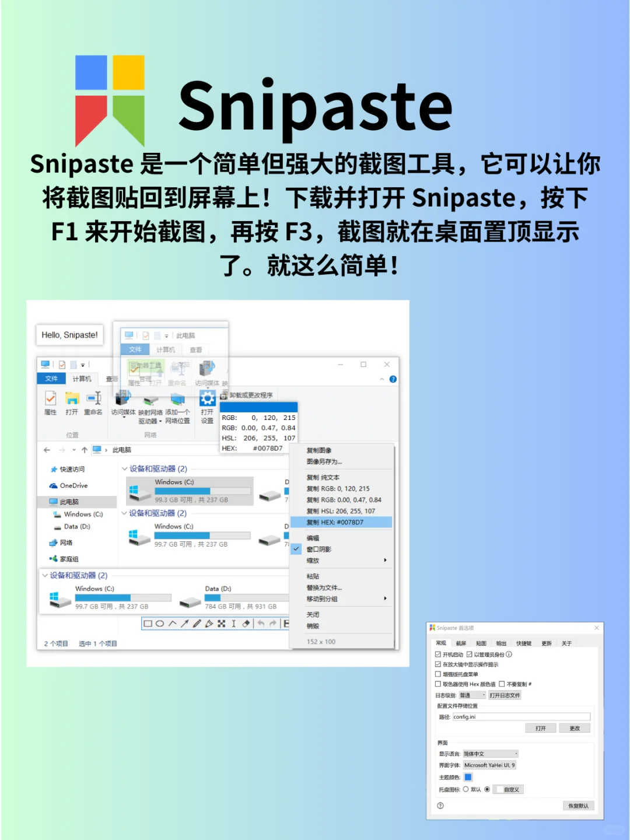630x840 pixels.
Task: Switch to the 贴图 preferences tab
Action: pos(481,643)
